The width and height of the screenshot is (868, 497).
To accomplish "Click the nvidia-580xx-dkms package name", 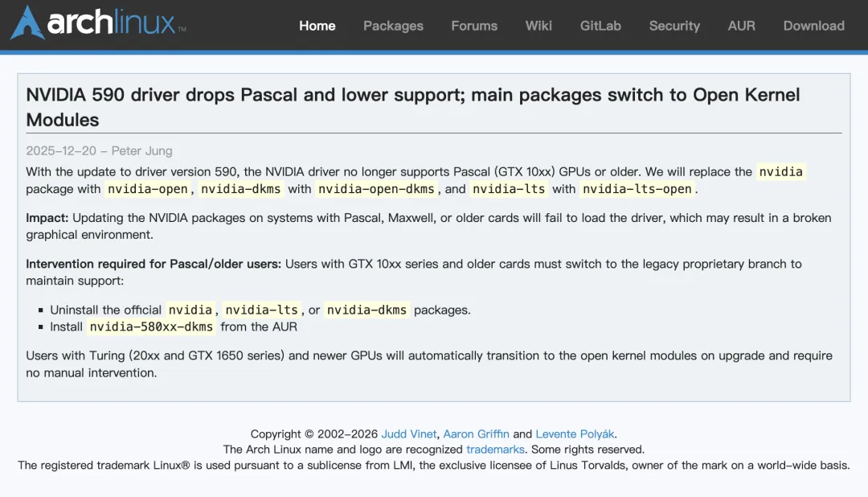I will [151, 327].
